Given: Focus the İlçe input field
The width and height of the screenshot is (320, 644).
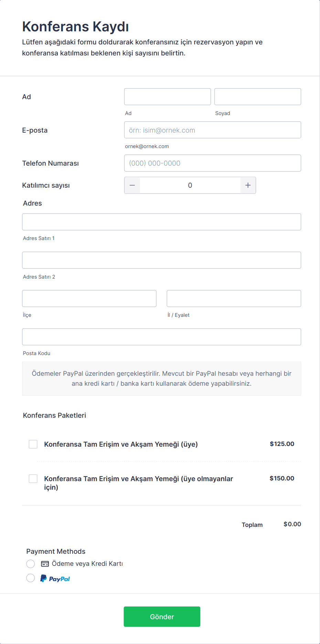Looking at the screenshot, I should 89,299.
